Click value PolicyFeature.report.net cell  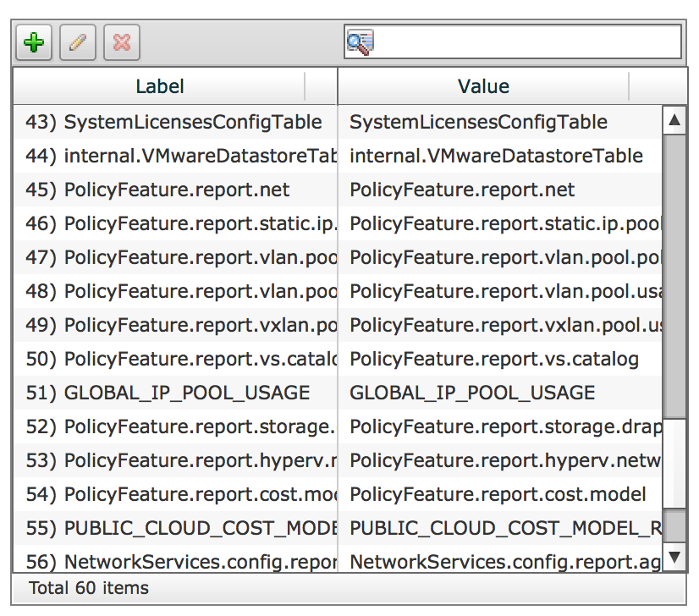pos(500,190)
